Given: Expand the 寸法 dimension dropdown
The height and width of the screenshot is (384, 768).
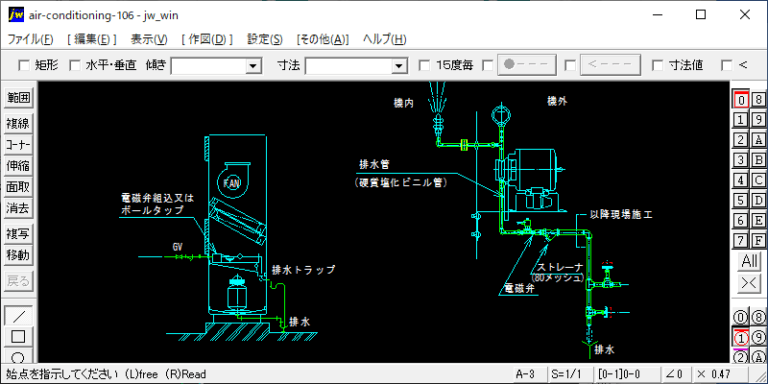Looking at the screenshot, I should click(x=400, y=66).
